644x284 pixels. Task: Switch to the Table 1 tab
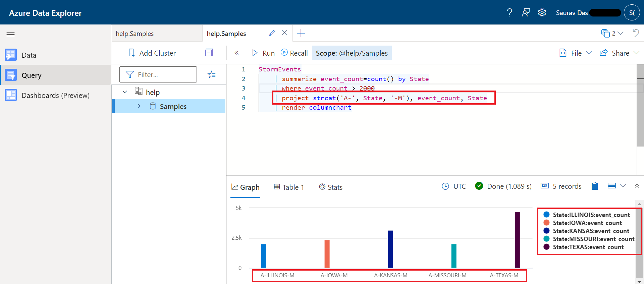click(289, 187)
